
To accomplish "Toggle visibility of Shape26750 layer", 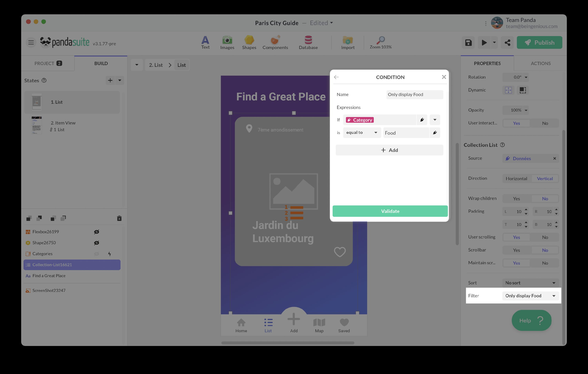I will [x=96, y=243].
